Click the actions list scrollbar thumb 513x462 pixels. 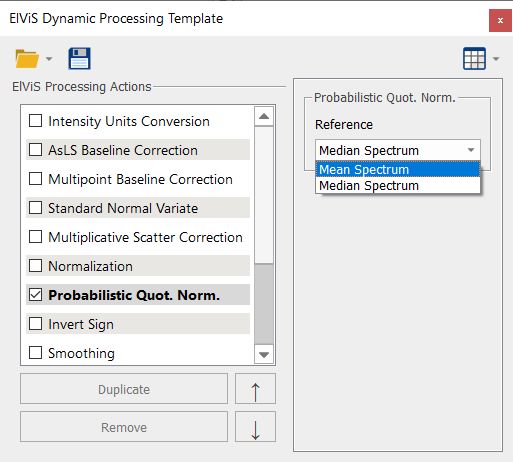(264, 304)
